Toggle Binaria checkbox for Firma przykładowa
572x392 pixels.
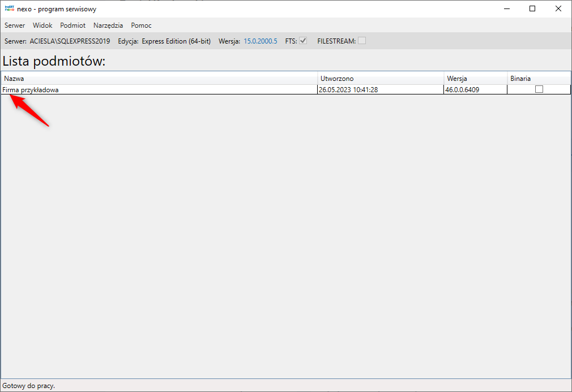(539, 89)
